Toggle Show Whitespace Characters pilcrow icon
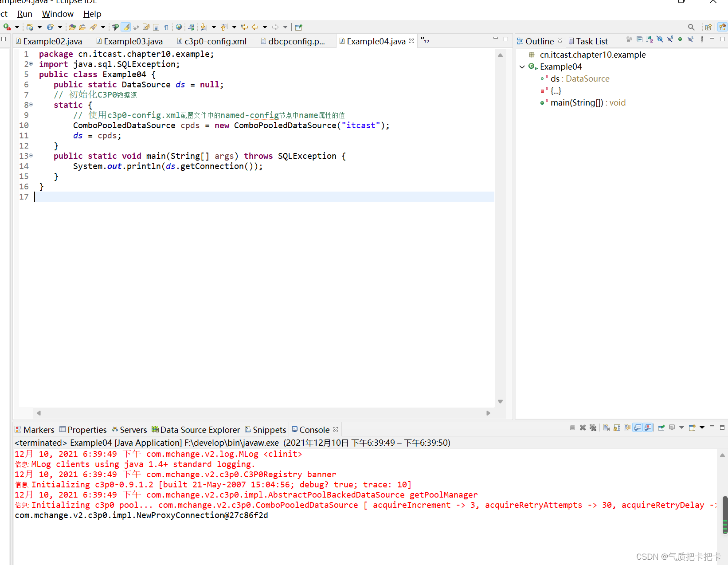This screenshot has width=728, height=565. tap(166, 27)
